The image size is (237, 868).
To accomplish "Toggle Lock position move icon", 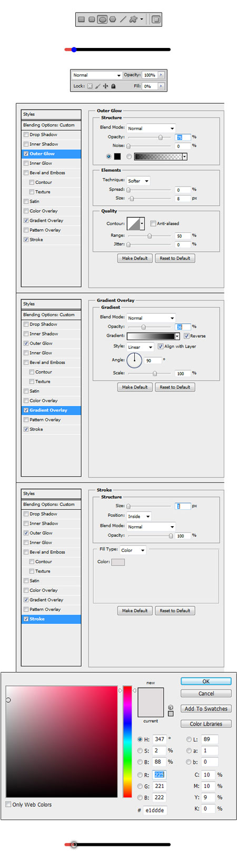I will 105,86.
